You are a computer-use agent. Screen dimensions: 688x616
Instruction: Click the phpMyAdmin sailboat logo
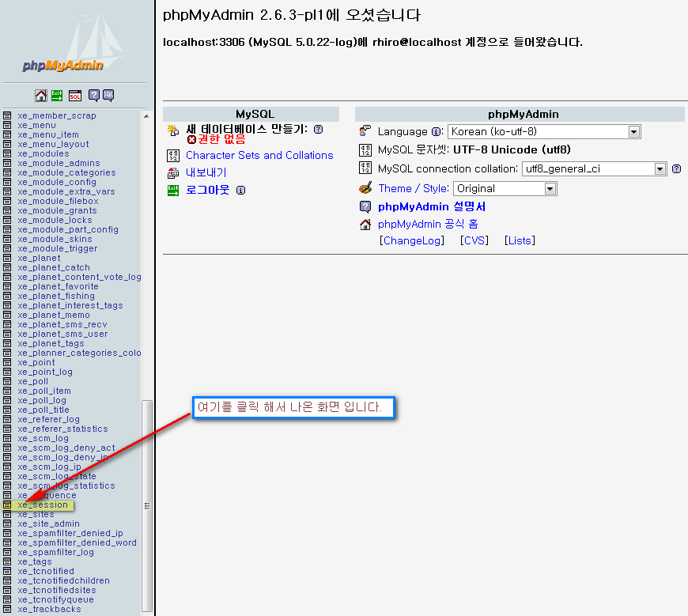74,43
